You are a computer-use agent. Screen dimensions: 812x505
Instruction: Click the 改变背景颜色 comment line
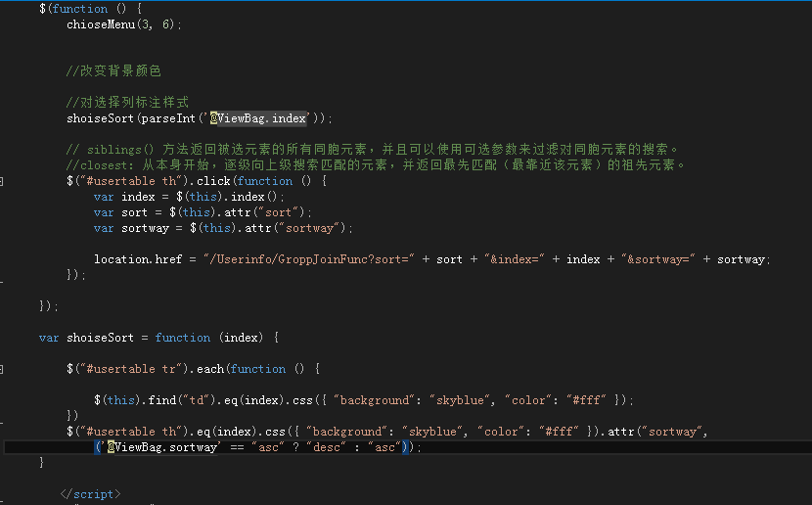pyautogui.click(x=113, y=71)
